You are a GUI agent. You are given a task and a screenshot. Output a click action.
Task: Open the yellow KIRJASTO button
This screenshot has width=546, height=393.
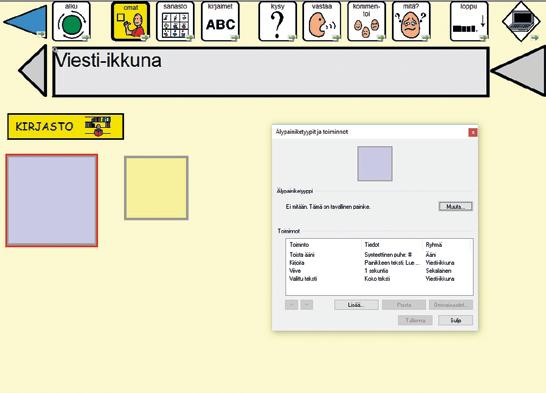tap(65, 126)
